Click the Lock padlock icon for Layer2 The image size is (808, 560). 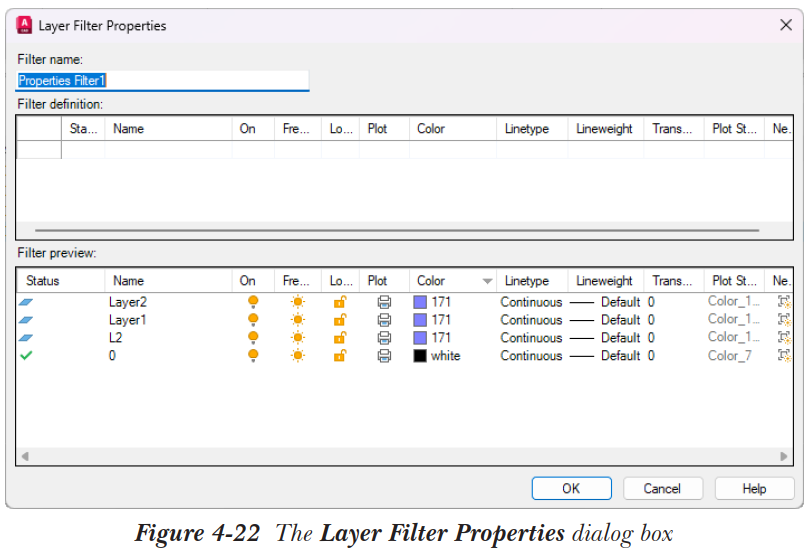(x=340, y=302)
